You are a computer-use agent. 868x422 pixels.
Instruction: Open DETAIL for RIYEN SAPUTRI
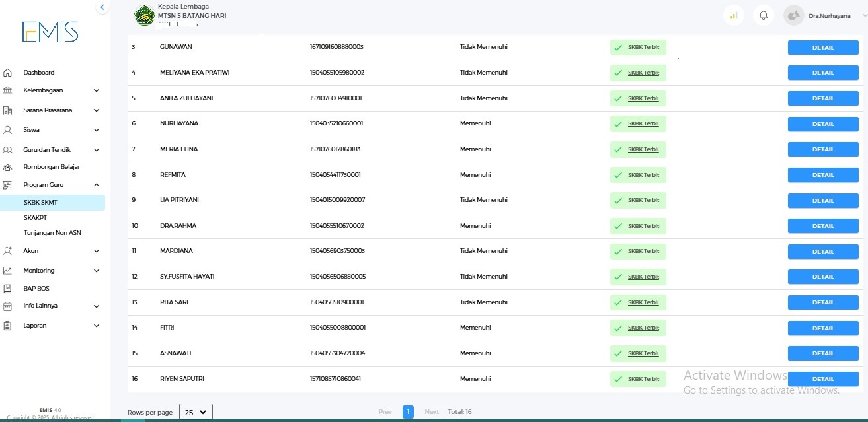point(822,379)
